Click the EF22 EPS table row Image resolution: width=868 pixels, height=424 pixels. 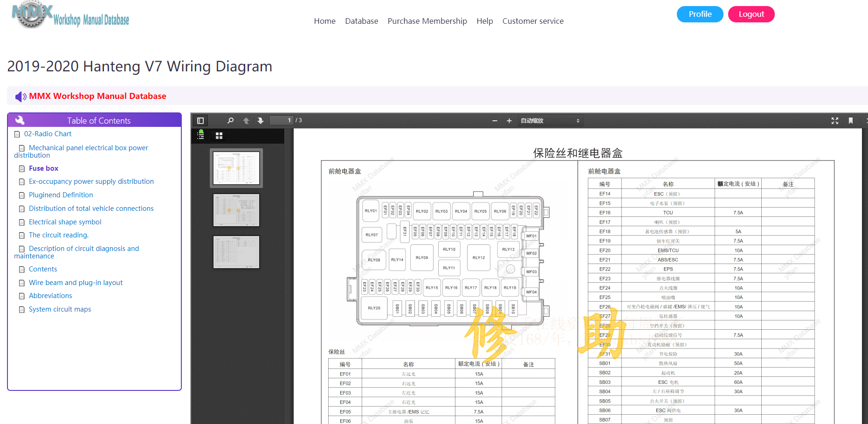coord(701,269)
